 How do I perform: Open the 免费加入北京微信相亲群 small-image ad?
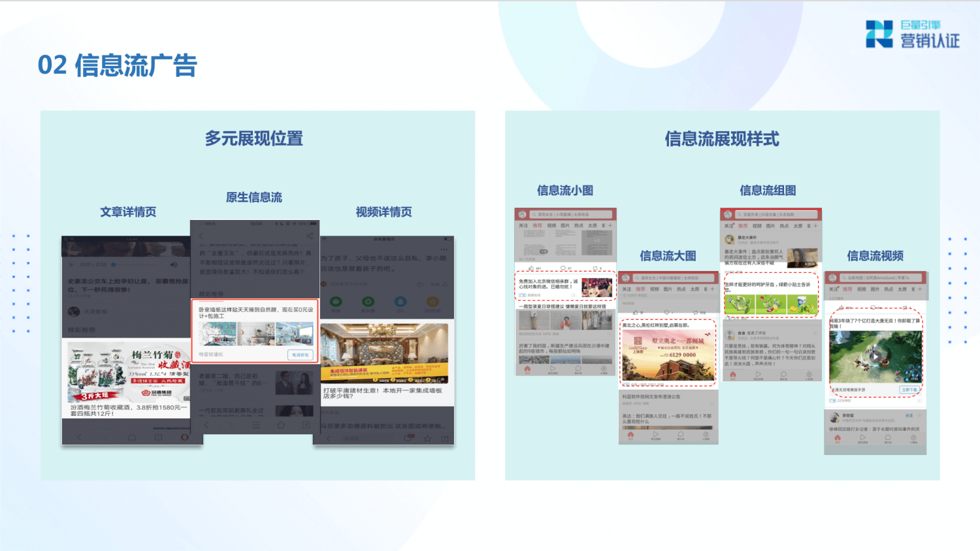tap(566, 287)
